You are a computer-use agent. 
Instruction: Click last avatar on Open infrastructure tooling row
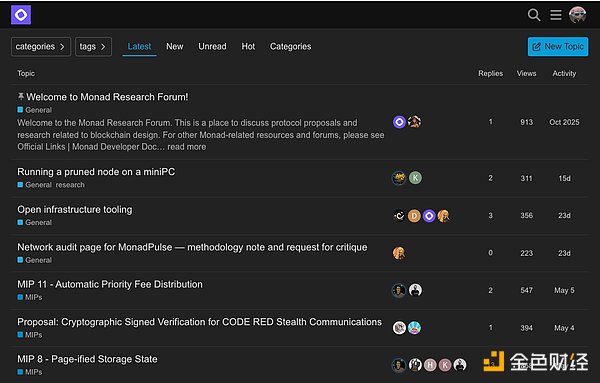tap(443, 216)
